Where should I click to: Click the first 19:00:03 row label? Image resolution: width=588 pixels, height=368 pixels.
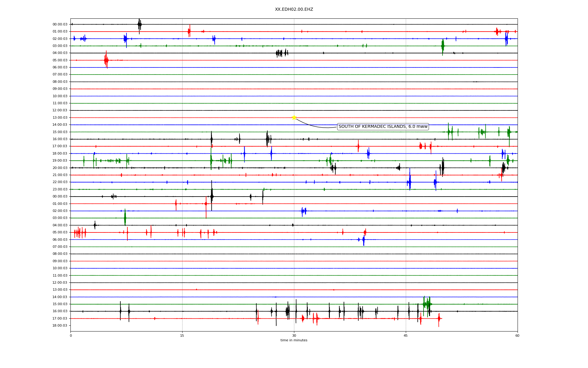click(x=60, y=161)
